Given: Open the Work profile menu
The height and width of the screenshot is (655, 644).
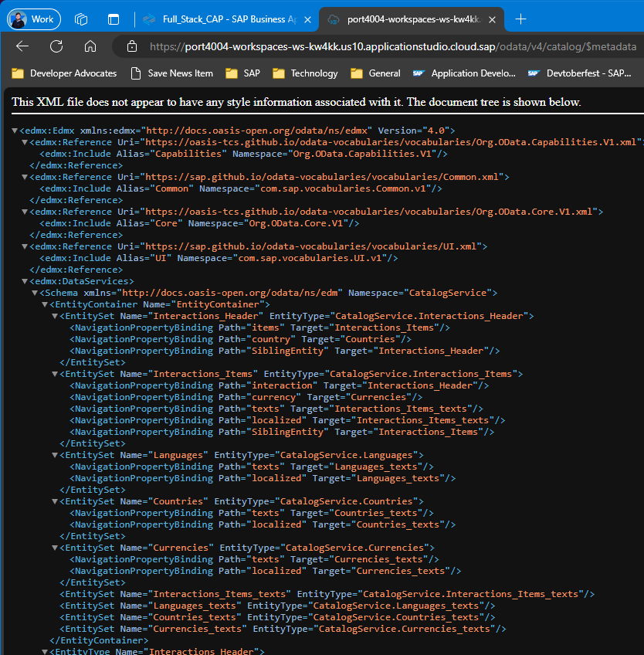Looking at the screenshot, I should [x=34, y=19].
